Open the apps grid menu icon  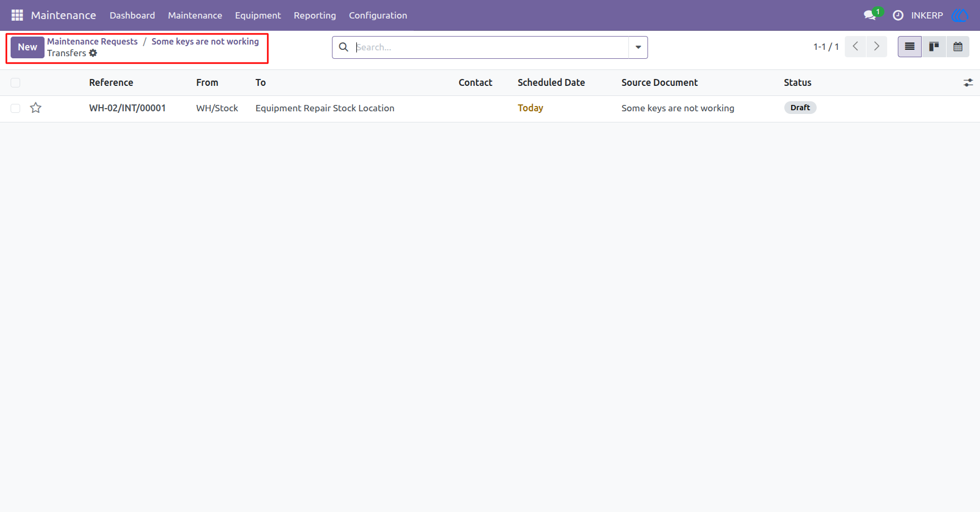pyautogui.click(x=17, y=15)
